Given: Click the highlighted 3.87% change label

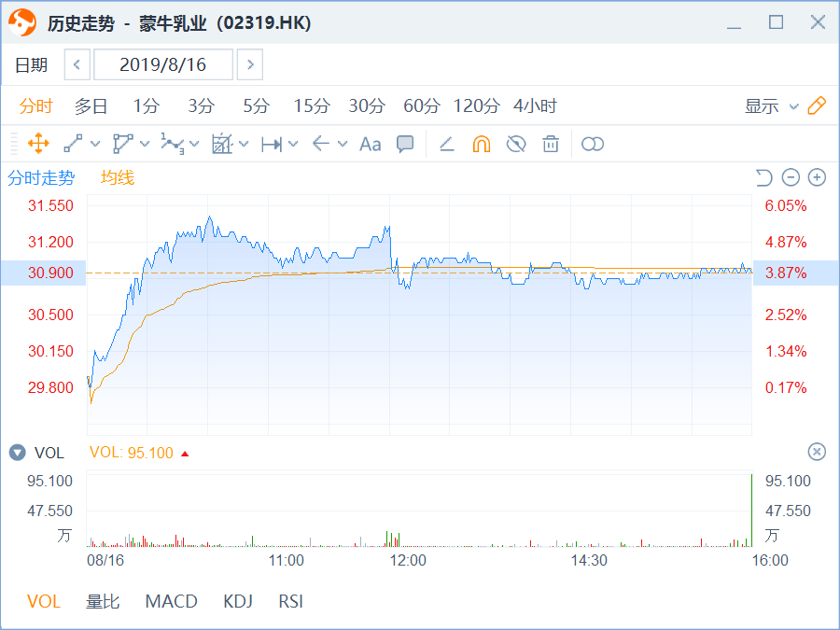Looking at the screenshot, I should [x=796, y=273].
